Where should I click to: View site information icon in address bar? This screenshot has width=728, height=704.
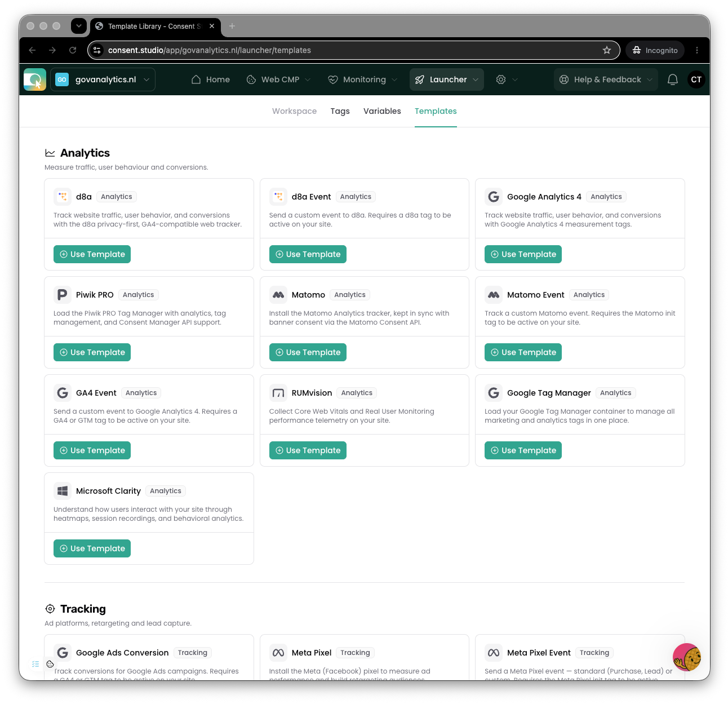97,50
